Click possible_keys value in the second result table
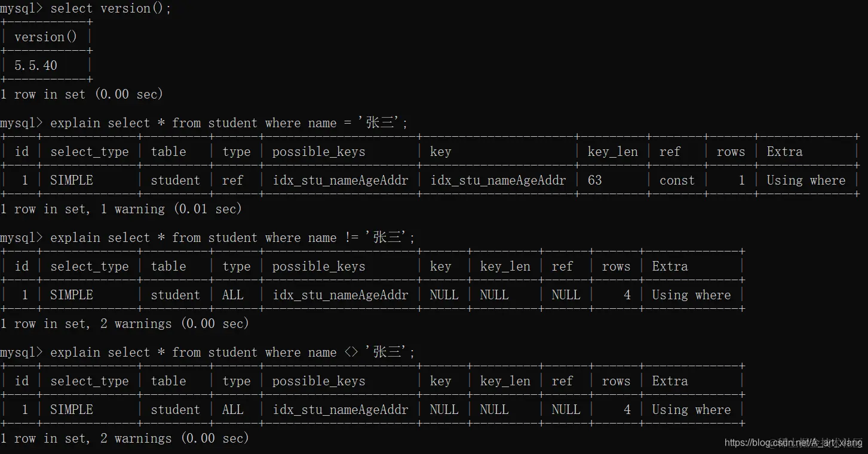868x454 pixels. (341, 295)
